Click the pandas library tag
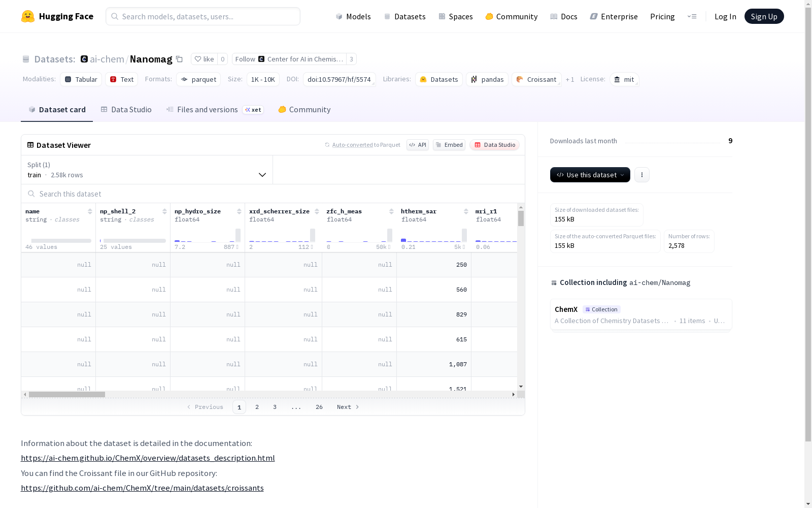The height and width of the screenshot is (508, 812). coord(487,79)
